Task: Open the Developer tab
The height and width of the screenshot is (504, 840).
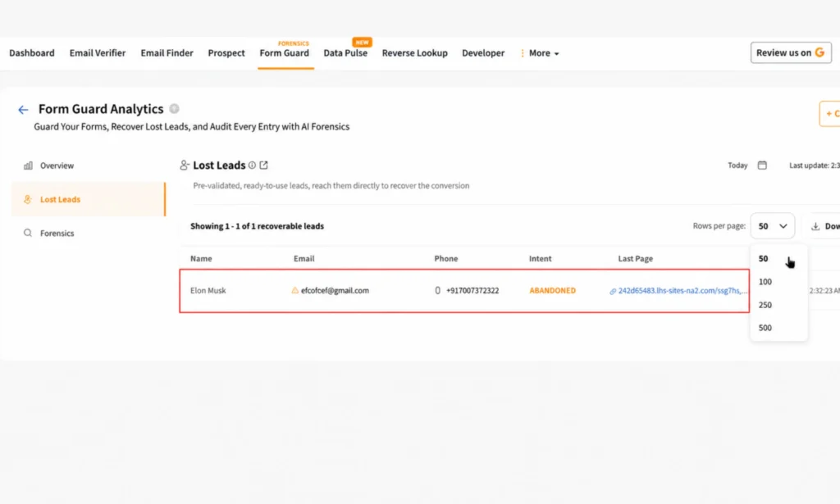Action: pos(483,53)
